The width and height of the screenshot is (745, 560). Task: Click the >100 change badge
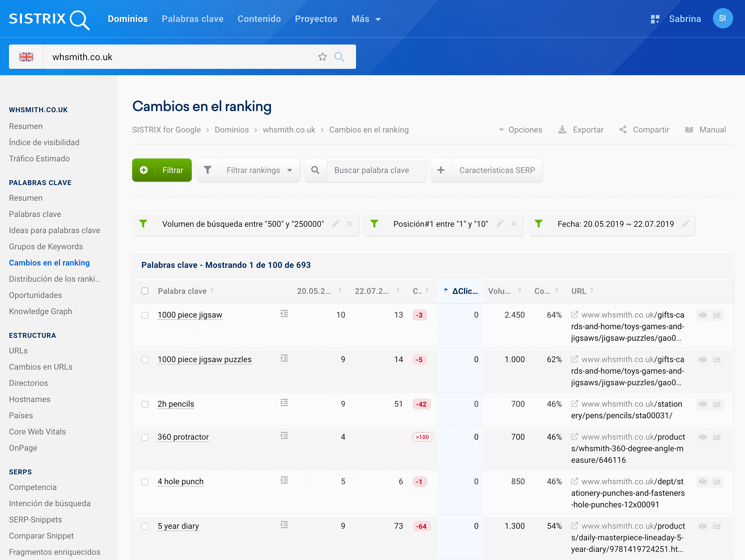tap(422, 437)
